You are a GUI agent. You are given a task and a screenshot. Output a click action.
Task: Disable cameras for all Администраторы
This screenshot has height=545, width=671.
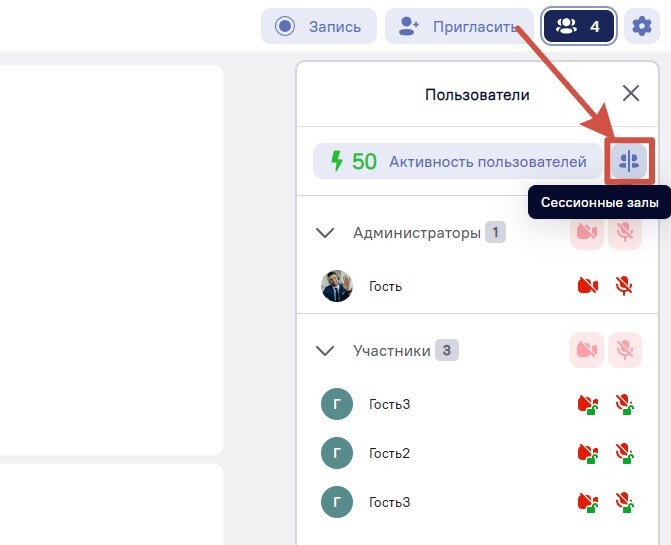coord(587,232)
